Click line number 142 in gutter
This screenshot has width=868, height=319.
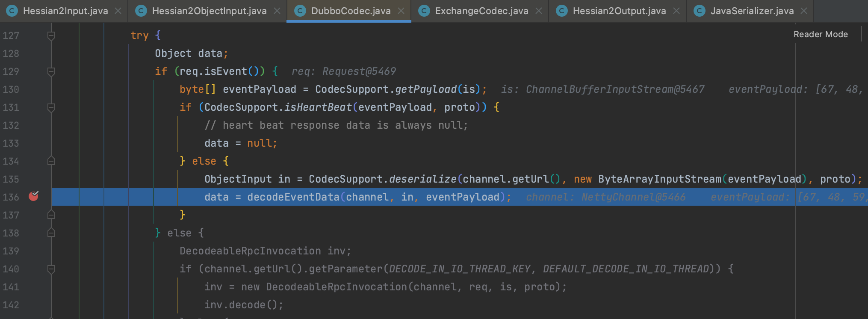coord(11,305)
